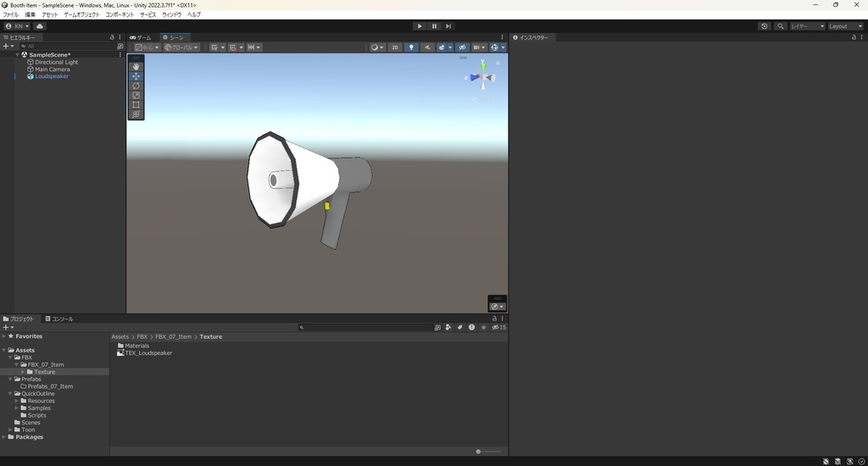This screenshot has height=466, width=868.
Task: Expand the Packages folder
Action: click(4, 437)
